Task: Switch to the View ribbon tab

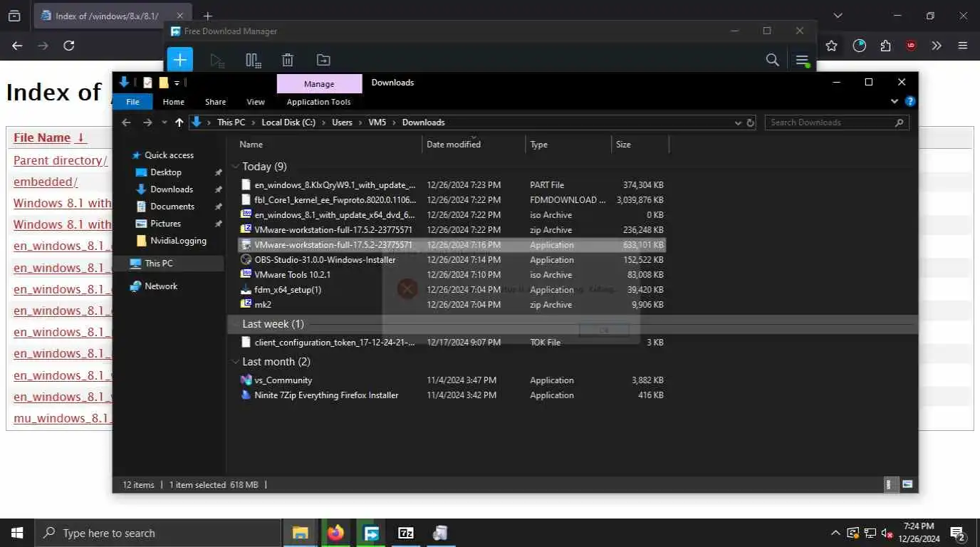Action: point(255,102)
